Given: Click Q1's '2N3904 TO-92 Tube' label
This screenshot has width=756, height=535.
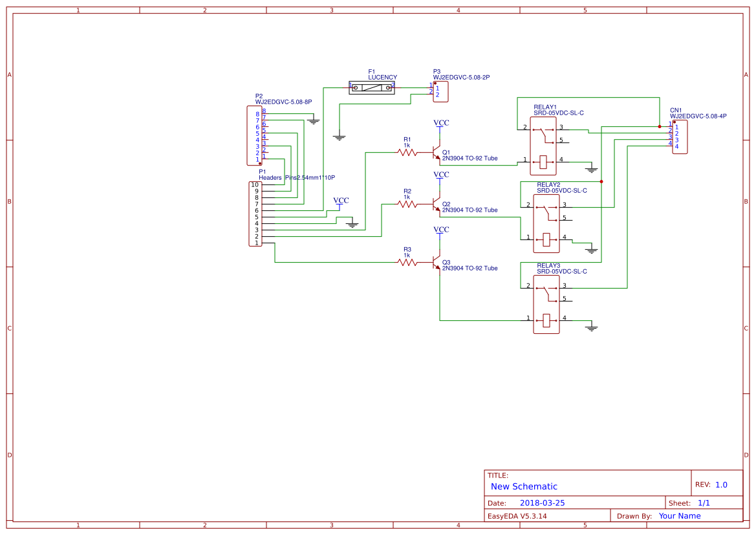Looking at the screenshot, I should pos(470,158).
